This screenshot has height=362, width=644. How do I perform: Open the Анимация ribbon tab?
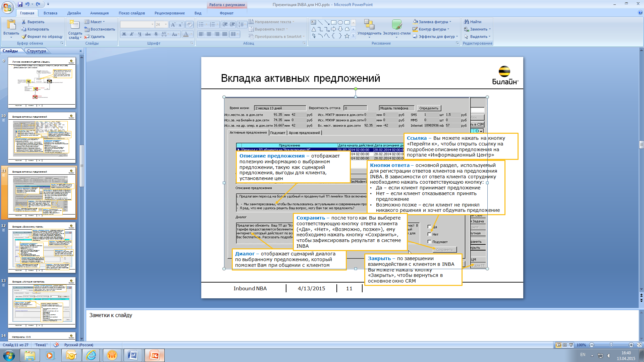pos(99,13)
